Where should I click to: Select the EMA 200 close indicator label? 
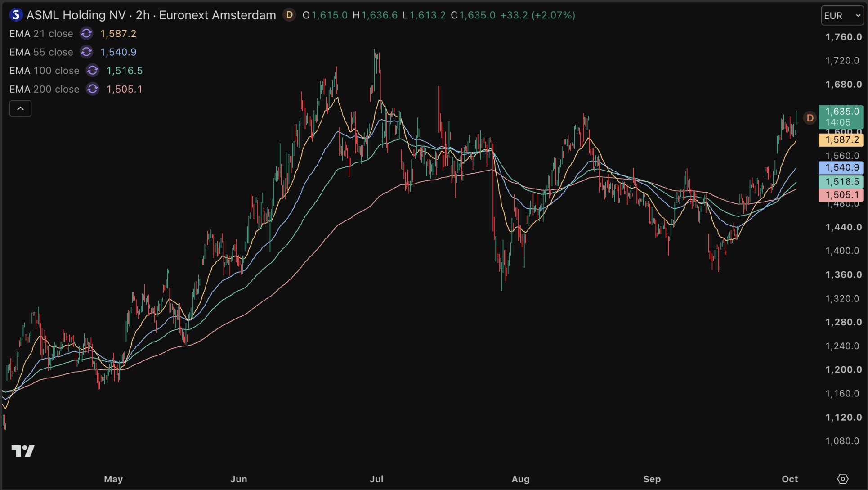click(45, 89)
